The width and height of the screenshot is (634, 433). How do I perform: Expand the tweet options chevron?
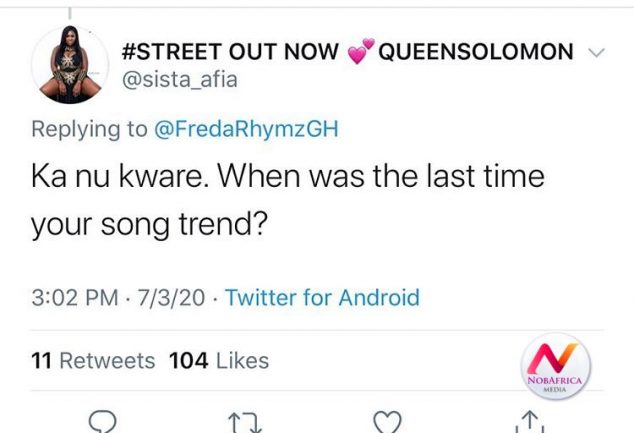(x=597, y=52)
